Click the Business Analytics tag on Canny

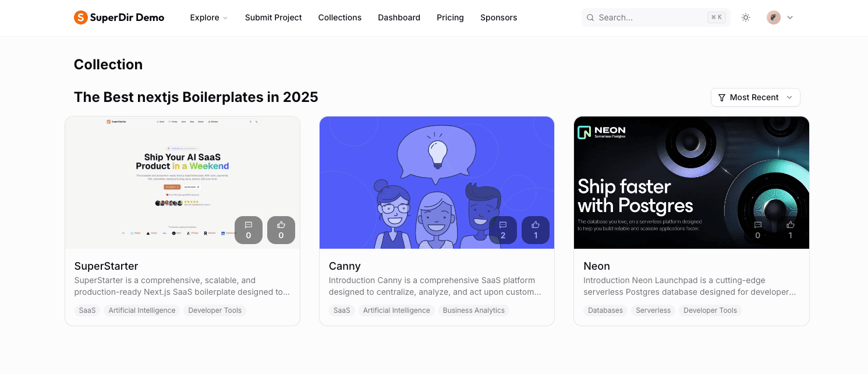[x=473, y=311]
